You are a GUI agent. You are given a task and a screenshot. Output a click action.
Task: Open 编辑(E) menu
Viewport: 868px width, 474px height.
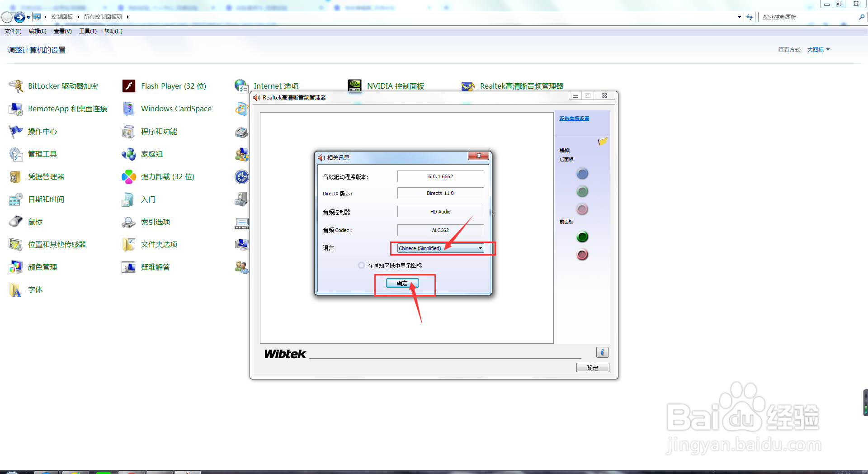38,31
